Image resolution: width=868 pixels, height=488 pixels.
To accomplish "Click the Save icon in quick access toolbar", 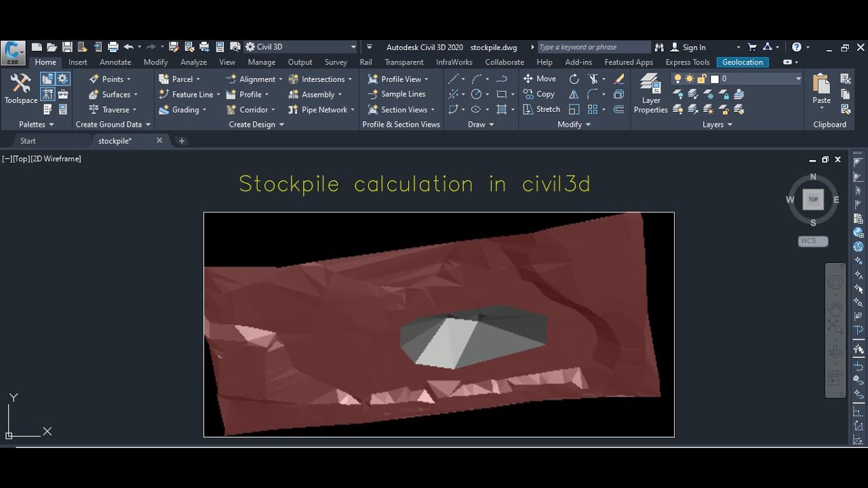I will click(67, 47).
